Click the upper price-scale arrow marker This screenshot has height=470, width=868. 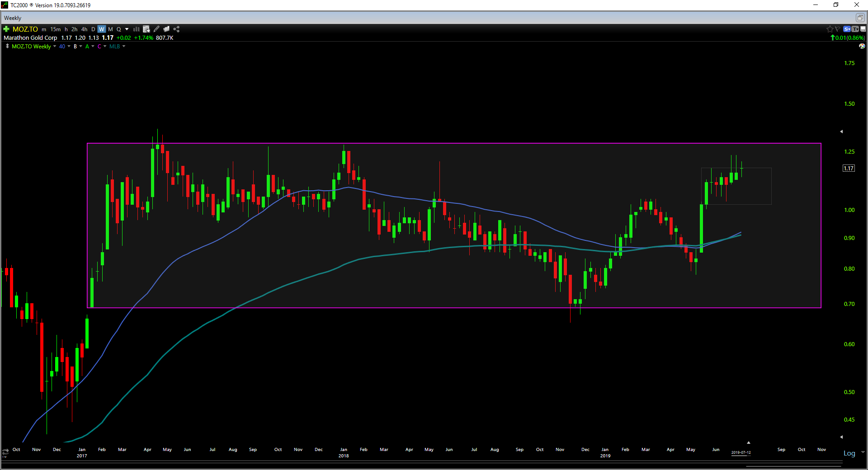(x=841, y=132)
